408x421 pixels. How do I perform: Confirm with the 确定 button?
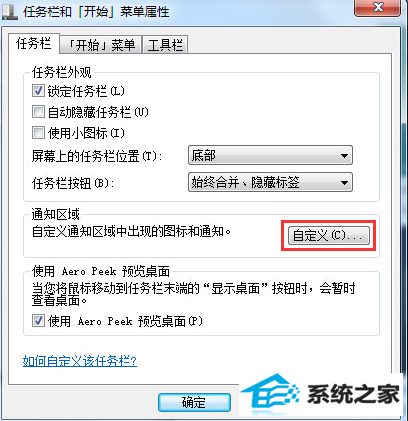[x=194, y=402]
